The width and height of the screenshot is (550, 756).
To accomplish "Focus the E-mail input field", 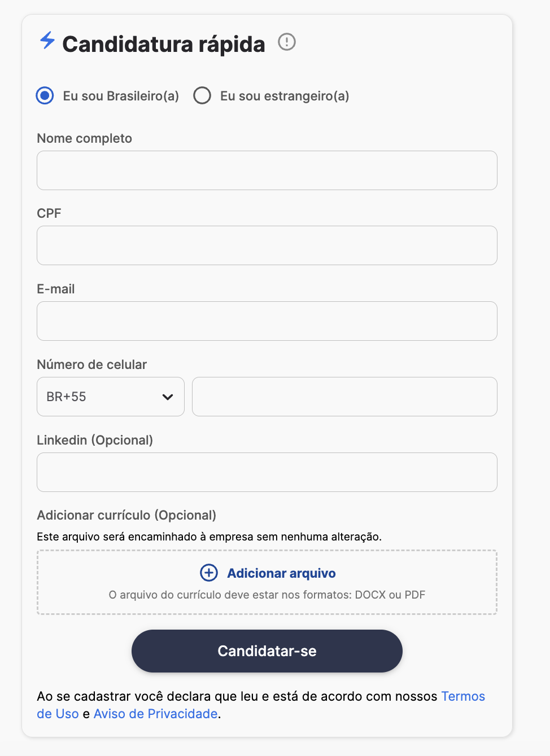I will [267, 321].
